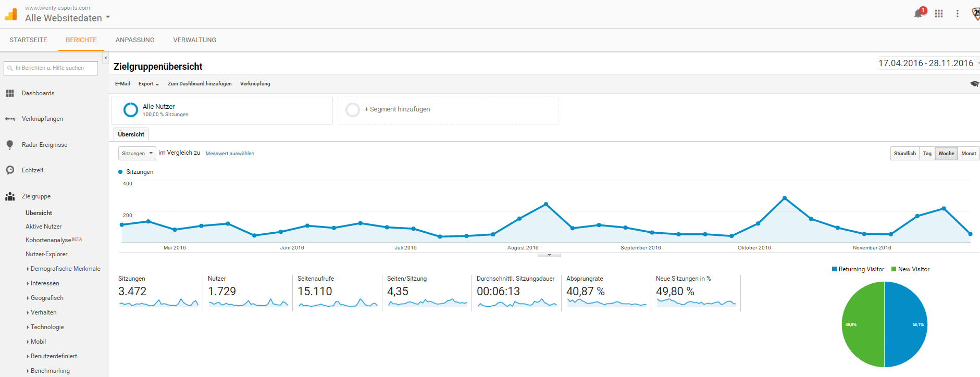Viewport: 980px width, 377px height.
Task: Switch chart granularity to Stündlich
Action: [905, 154]
